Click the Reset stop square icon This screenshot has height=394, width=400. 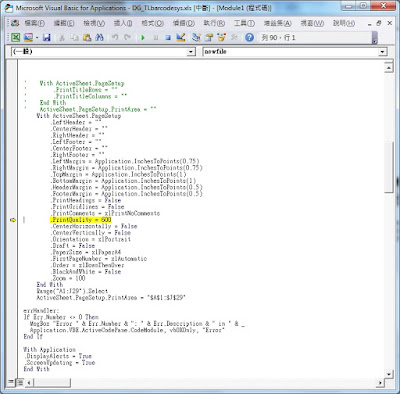(168, 38)
